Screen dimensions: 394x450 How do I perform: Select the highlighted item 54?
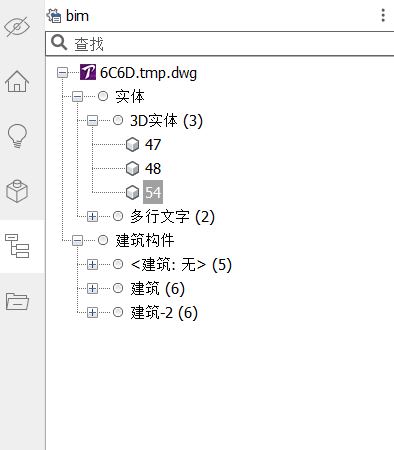(153, 192)
